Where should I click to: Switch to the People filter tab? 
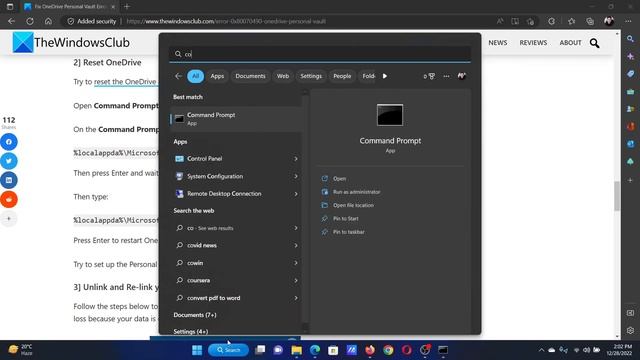click(x=342, y=76)
